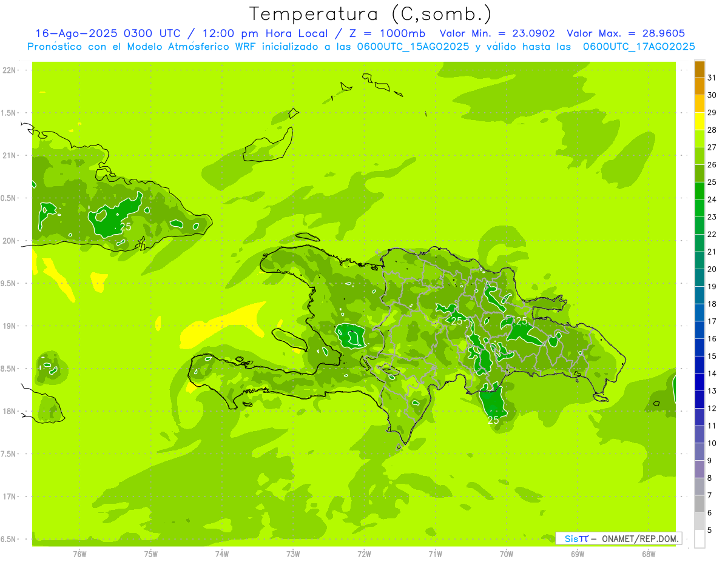Pick the light gray swatch between 5 and 6

pos(699,521)
